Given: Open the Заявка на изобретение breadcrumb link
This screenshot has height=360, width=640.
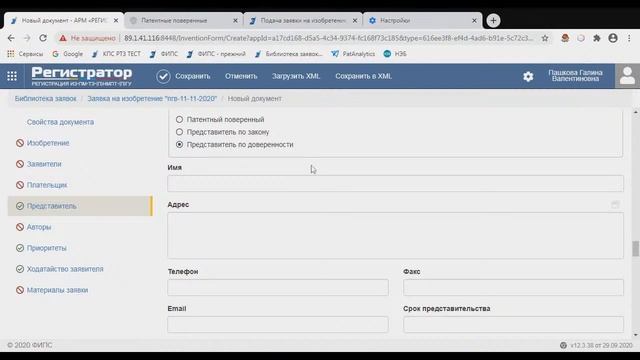Looking at the screenshot, I should pos(152,99).
